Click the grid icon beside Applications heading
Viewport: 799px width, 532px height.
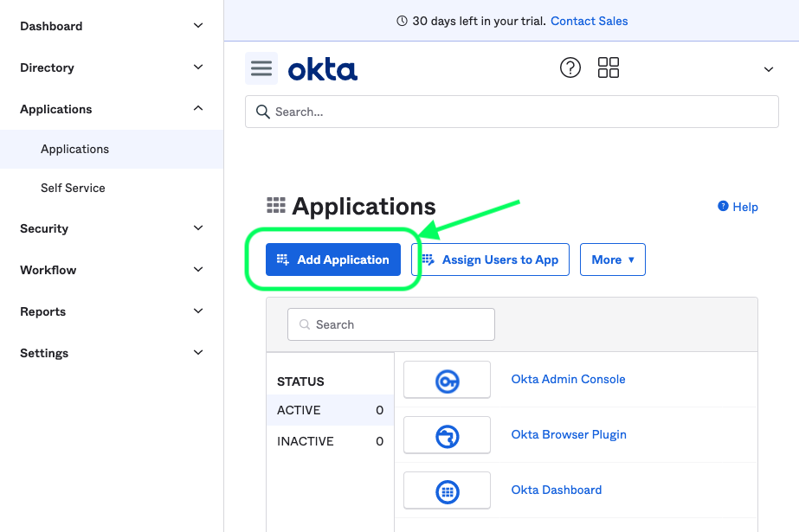pyautogui.click(x=276, y=205)
